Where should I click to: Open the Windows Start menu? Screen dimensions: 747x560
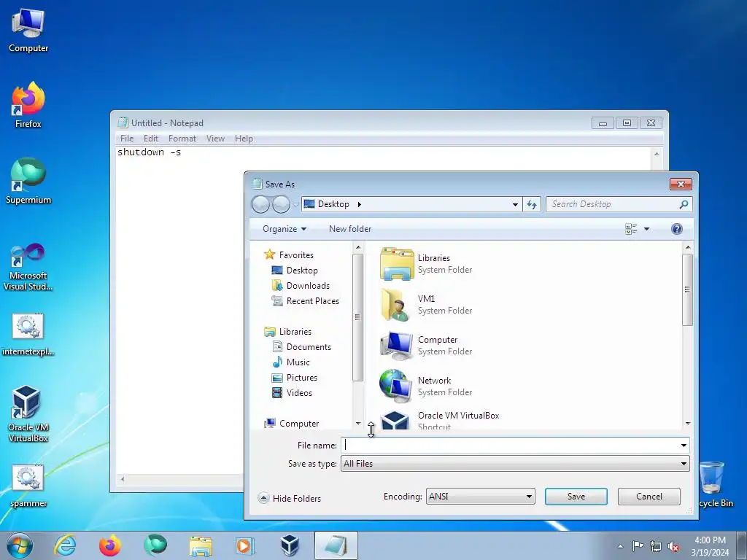20,545
